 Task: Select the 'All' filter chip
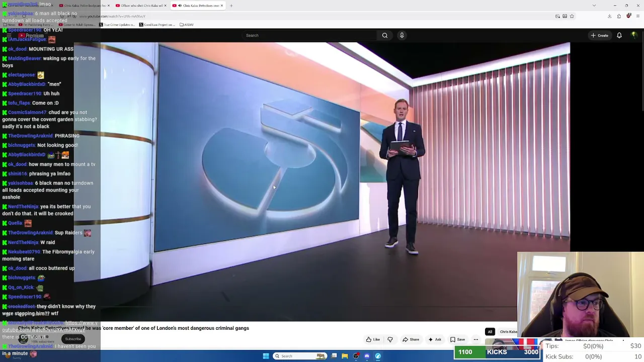(x=490, y=332)
